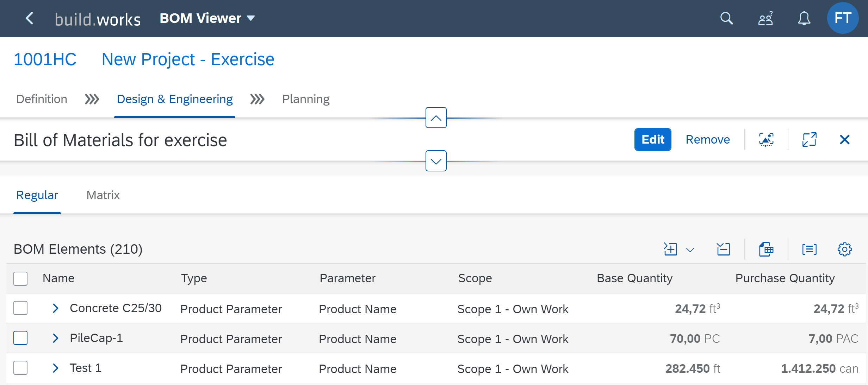868x385 pixels.
Task: Open table settings gear icon
Action: click(x=844, y=249)
